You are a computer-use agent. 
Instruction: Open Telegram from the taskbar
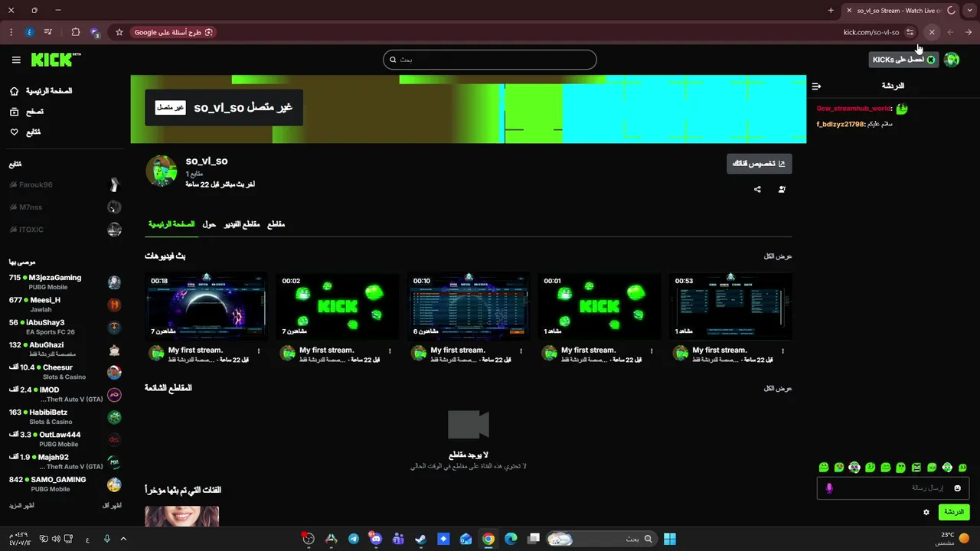354,539
